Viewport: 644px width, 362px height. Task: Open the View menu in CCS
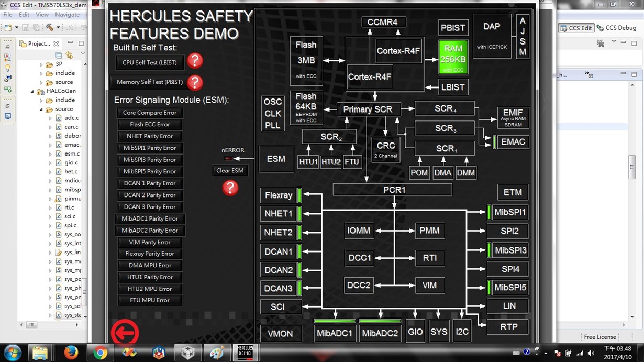[x=42, y=15]
